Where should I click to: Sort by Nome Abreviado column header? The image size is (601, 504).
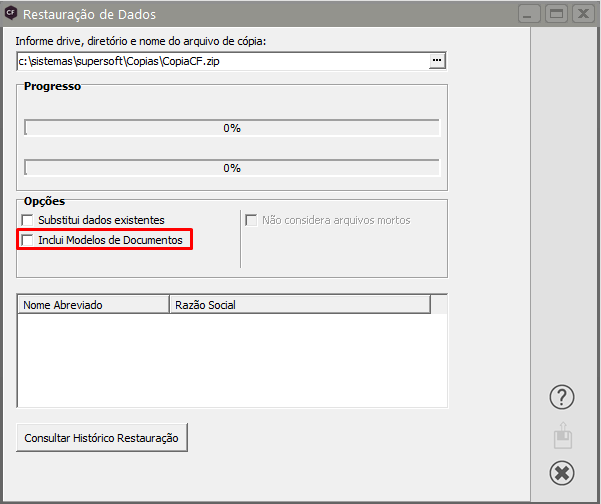click(x=93, y=304)
